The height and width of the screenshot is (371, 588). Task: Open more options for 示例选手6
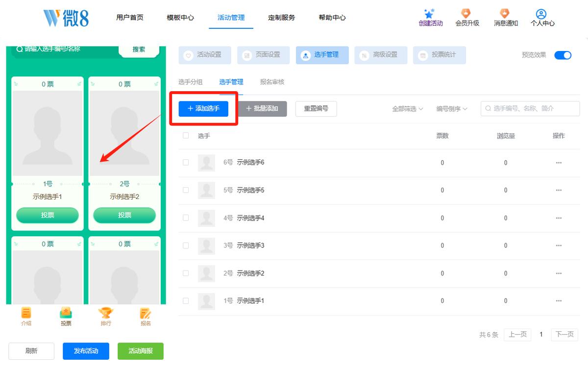(559, 163)
